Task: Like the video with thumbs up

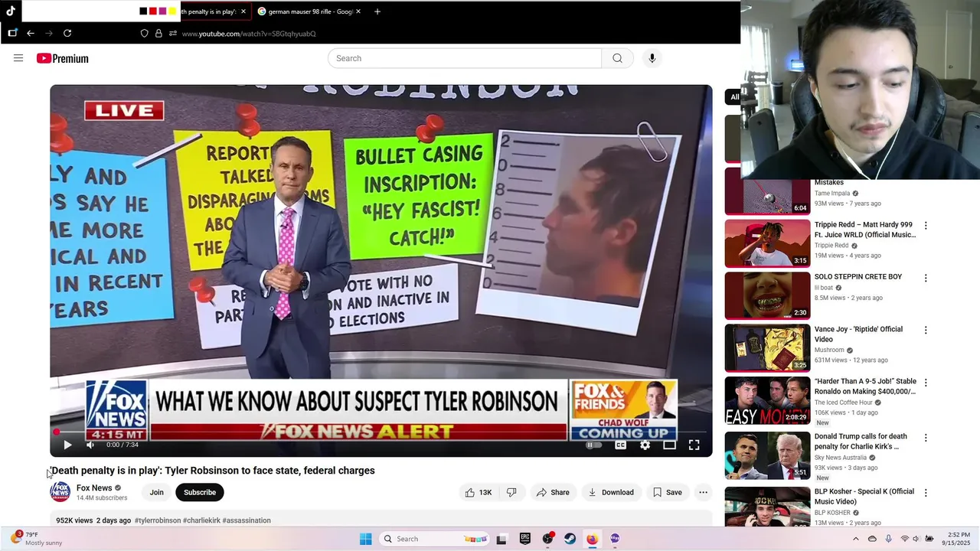Action: (479, 492)
